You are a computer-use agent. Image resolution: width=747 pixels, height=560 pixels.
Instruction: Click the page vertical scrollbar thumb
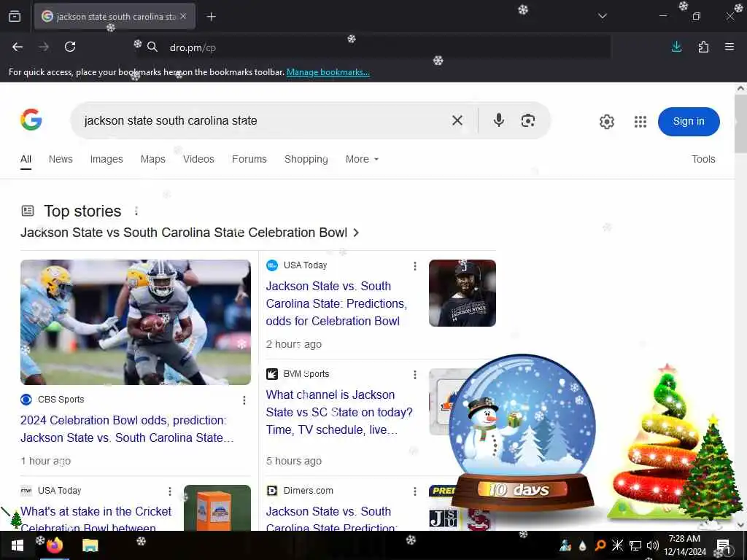tap(740, 124)
